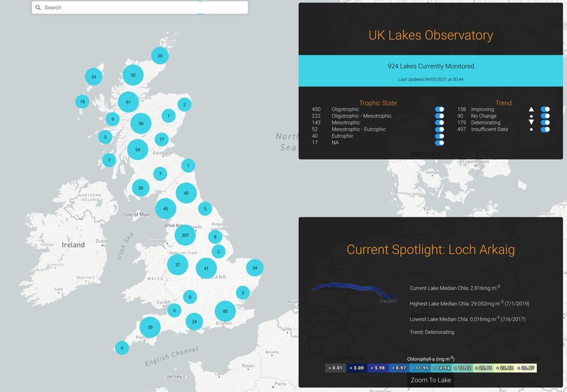Click the No Change diamond trend icon
Screen dimensions: 567x392
point(531,117)
